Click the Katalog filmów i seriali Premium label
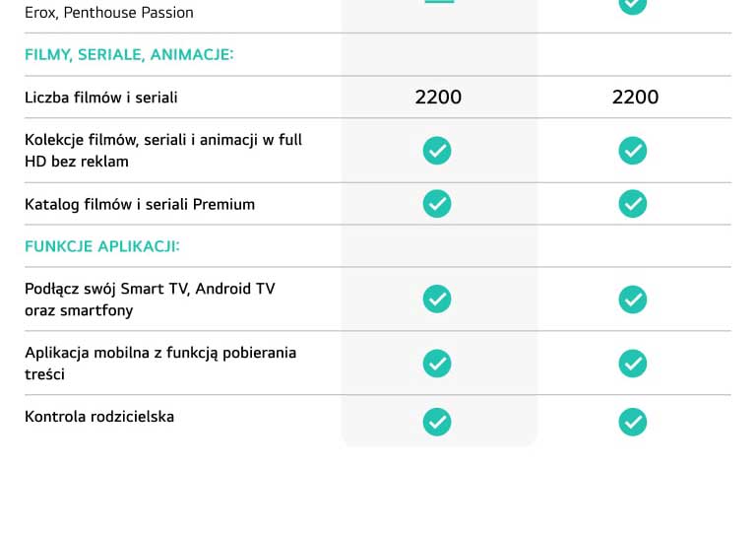 tap(140, 205)
